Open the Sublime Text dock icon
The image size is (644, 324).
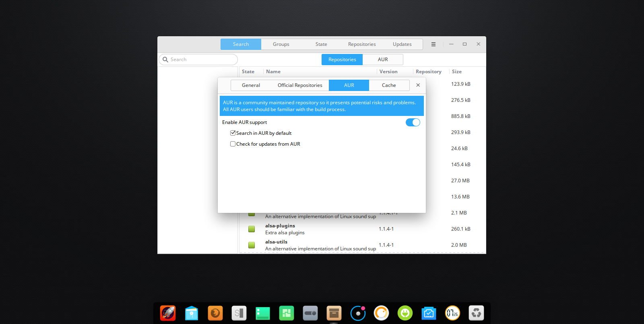[239, 313]
